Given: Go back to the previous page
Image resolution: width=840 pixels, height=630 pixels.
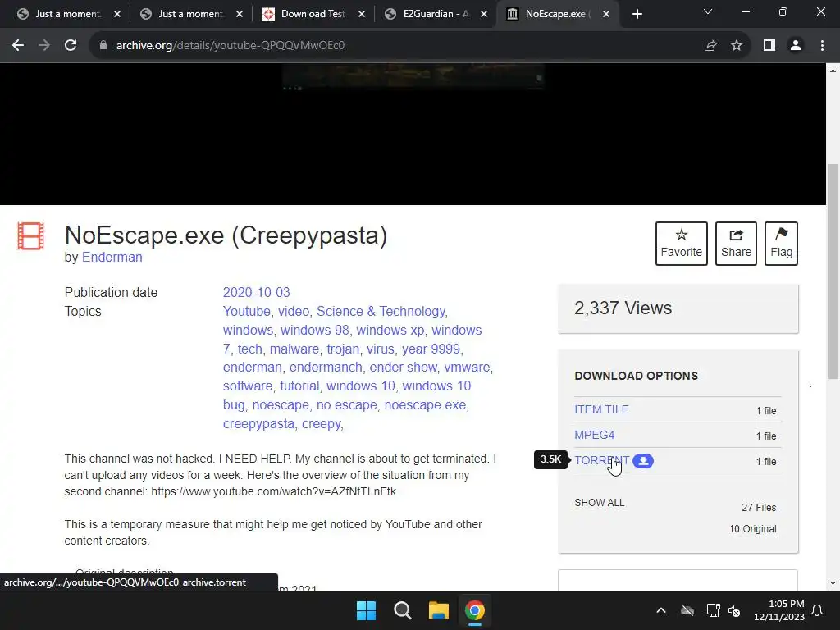Looking at the screenshot, I should click(18, 46).
